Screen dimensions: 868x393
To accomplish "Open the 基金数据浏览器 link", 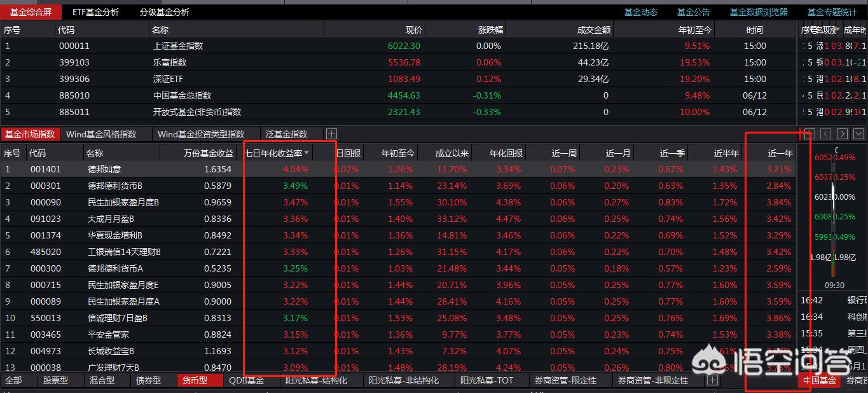I will (x=759, y=12).
